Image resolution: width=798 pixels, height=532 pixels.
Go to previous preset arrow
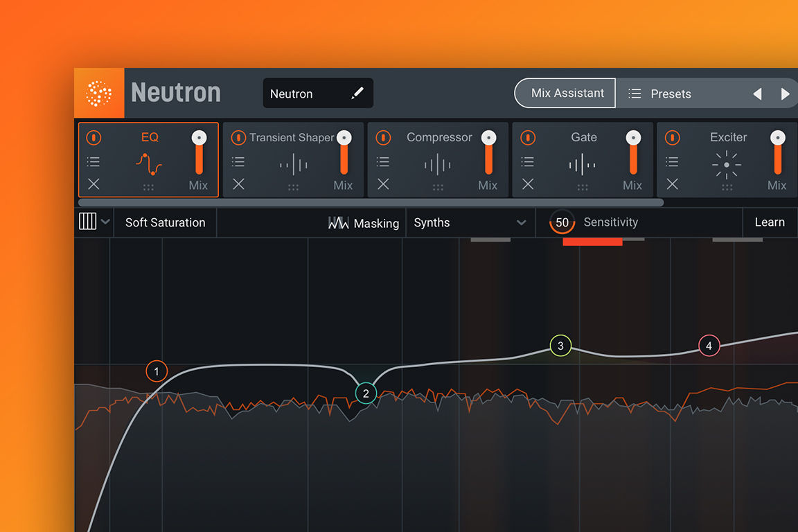click(x=757, y=94)
